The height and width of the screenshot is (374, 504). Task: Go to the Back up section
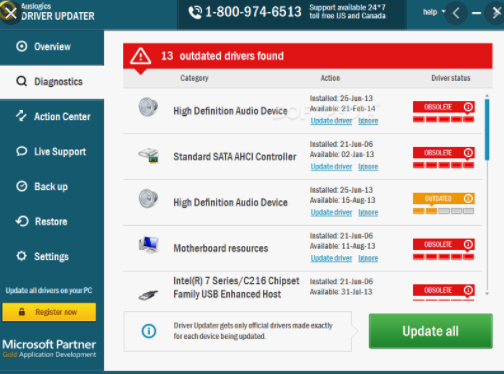pos(52,187)
